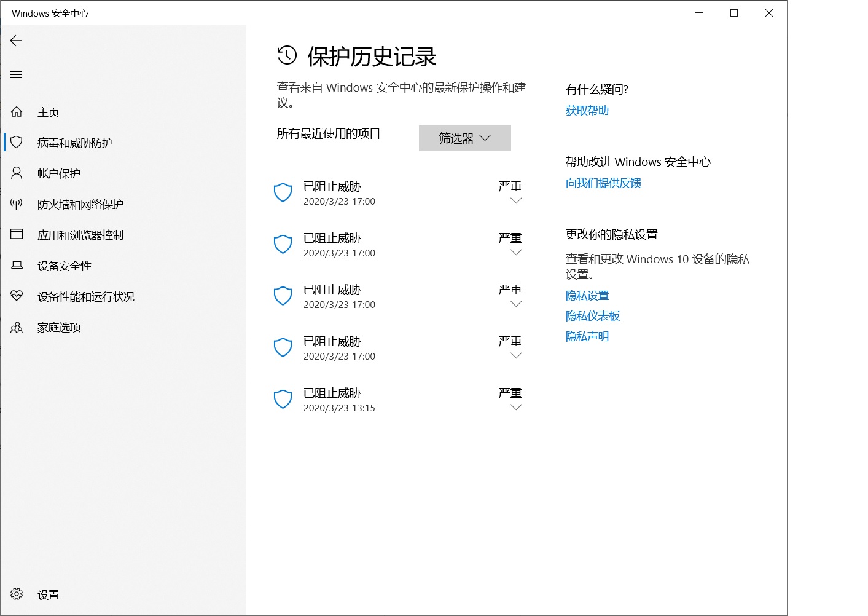Maximize the Windows 安全中心 window
This screenshot has width=868, height=616.
(734, 13)
